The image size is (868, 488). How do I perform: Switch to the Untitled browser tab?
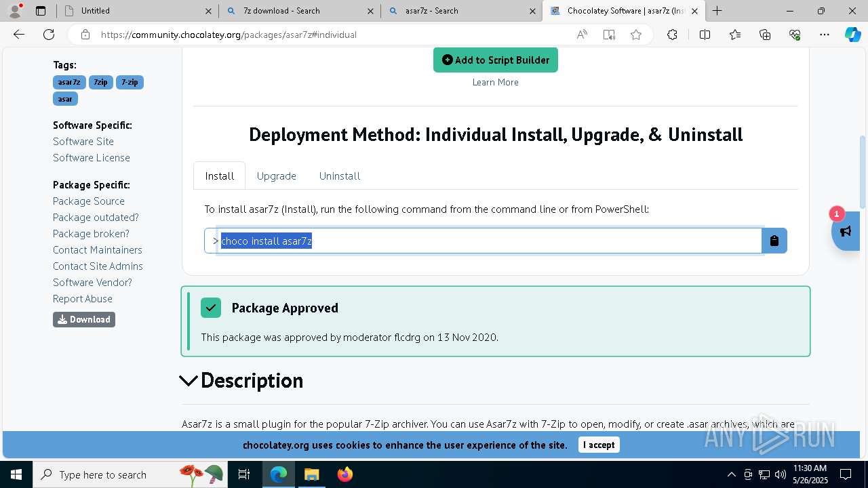(136, 11)
